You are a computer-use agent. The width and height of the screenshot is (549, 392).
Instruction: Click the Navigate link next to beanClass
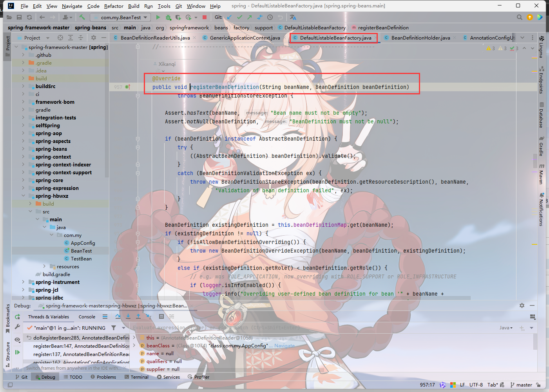[284, 345]
